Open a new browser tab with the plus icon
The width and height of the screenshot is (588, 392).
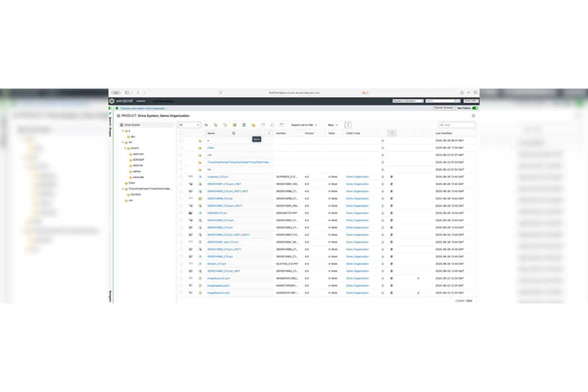pyautogui.click(x=468, y=93)
